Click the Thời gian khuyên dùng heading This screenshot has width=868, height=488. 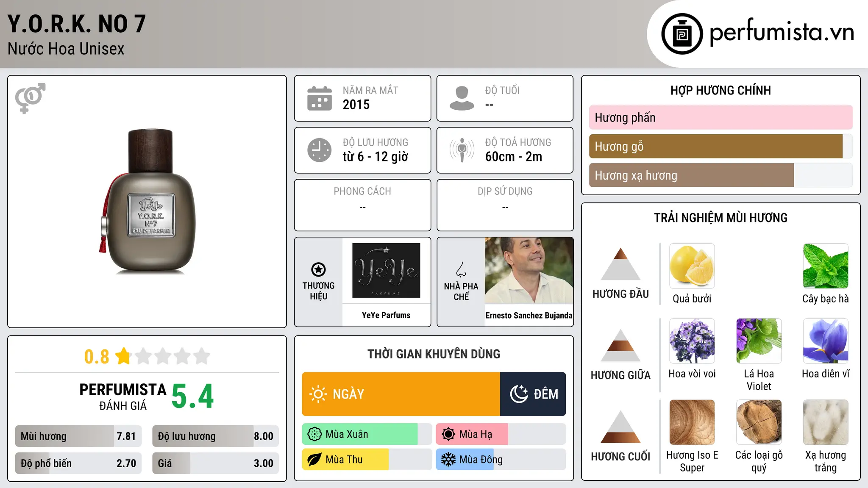coord(434,354)
